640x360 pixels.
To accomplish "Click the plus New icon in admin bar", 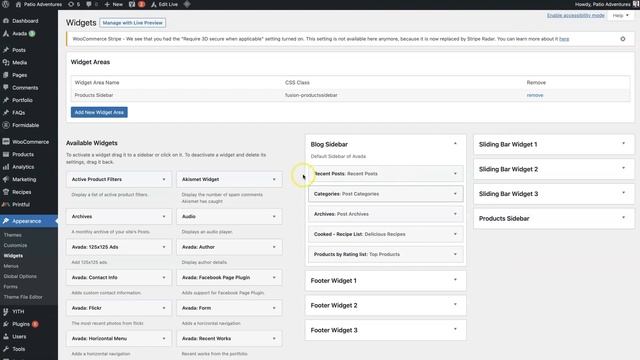I will (107, 4).
